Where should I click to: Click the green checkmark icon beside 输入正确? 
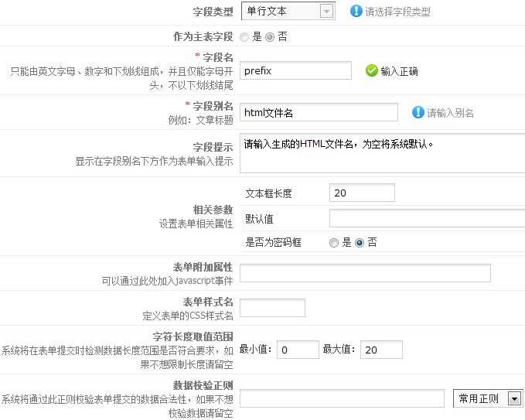click(371, 70)
